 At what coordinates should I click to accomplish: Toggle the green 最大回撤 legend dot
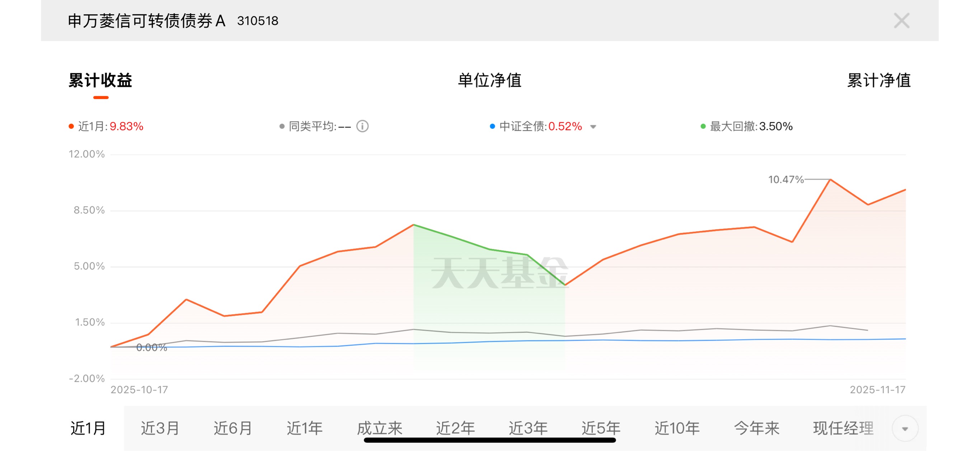pyautogui.click(x=703, y=127)
